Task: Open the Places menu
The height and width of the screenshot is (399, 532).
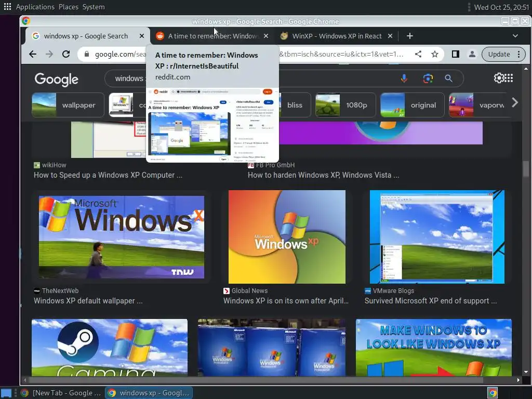Action: (x=69, y=7)
